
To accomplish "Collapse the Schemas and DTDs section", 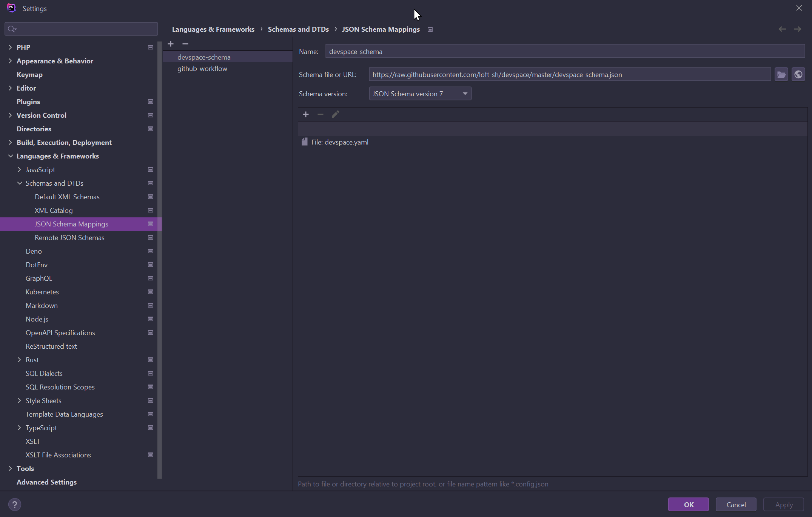I will [x=19, y=183].
